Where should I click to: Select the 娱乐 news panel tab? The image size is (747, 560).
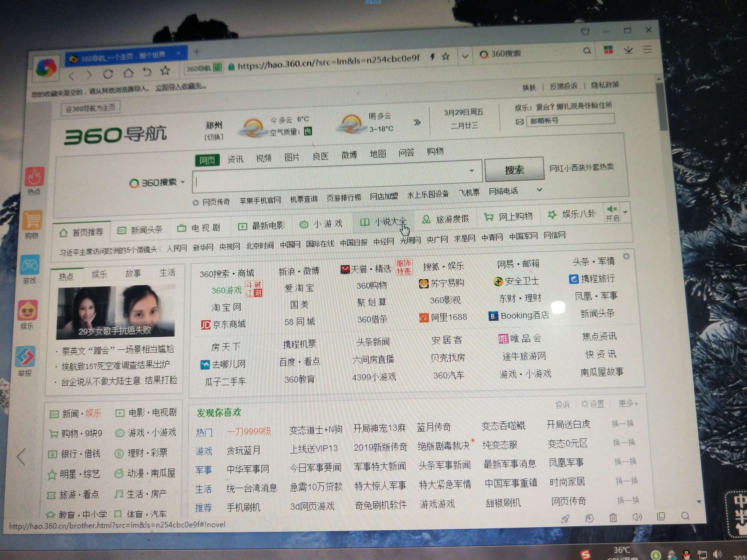(99, 274)
